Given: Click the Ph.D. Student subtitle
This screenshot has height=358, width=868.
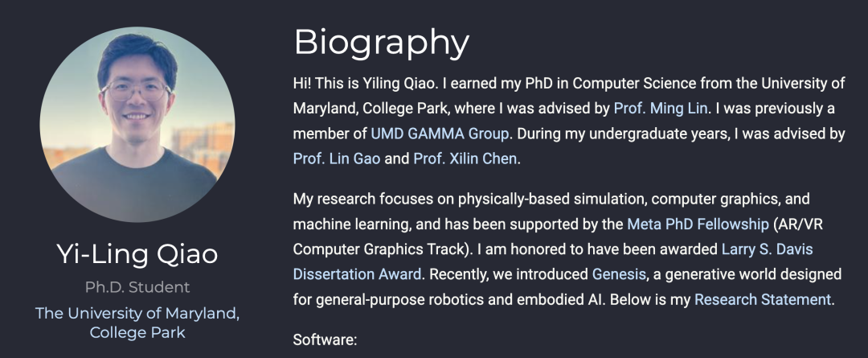Looking at the screenshot, I should 137,287.
